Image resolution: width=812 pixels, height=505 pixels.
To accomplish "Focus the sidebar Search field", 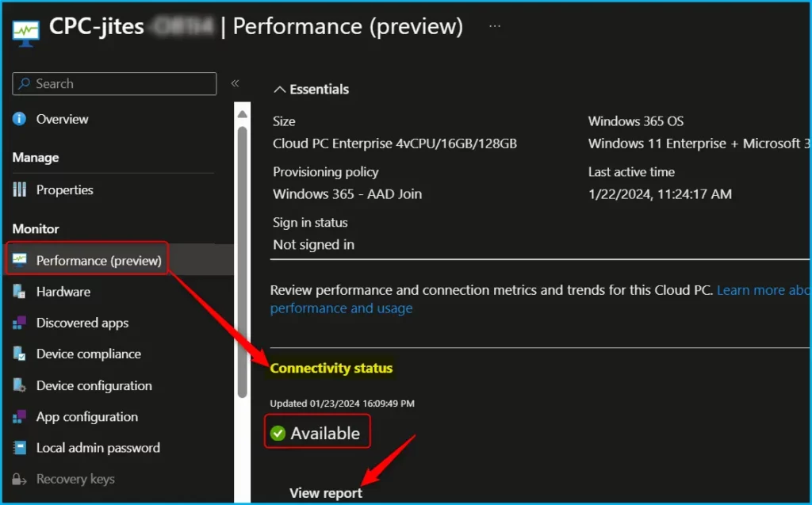I will pyautogui.click(x=114, y=84).
